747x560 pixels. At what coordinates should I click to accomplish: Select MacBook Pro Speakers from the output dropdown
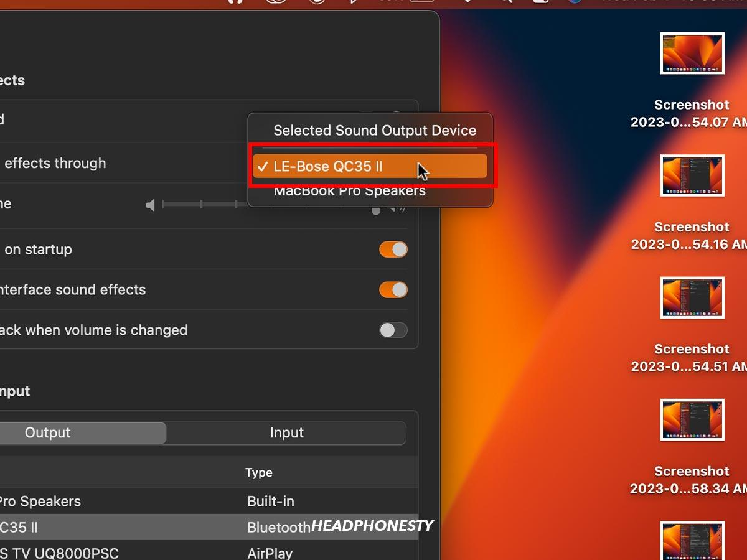(x=350, y=191)
